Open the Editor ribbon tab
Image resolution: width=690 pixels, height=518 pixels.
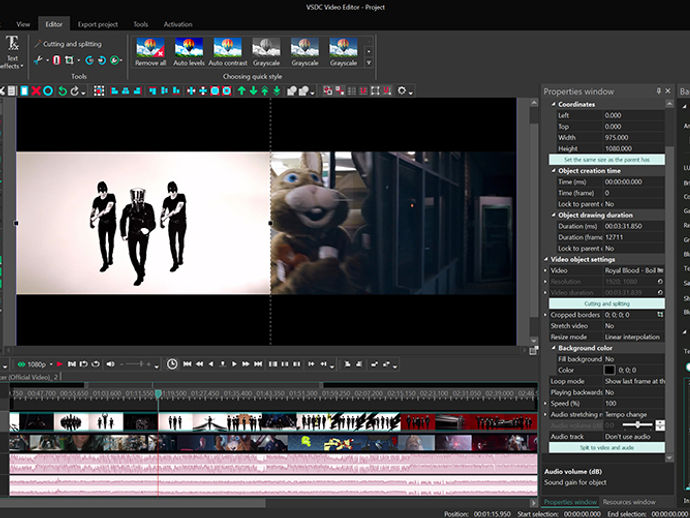[x=54, y=24]
